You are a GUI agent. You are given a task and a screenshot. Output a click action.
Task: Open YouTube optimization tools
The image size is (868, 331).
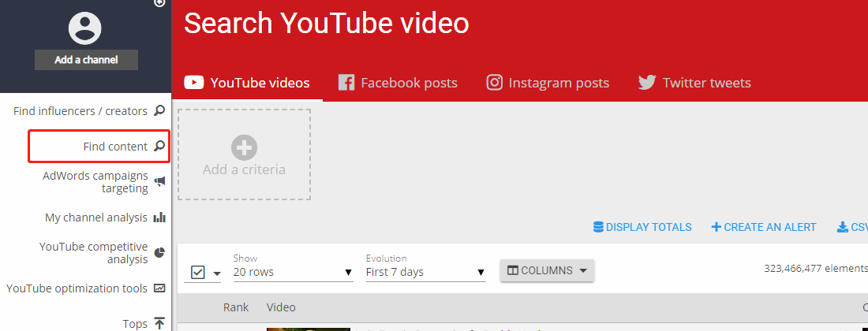(x=77, y=288)
